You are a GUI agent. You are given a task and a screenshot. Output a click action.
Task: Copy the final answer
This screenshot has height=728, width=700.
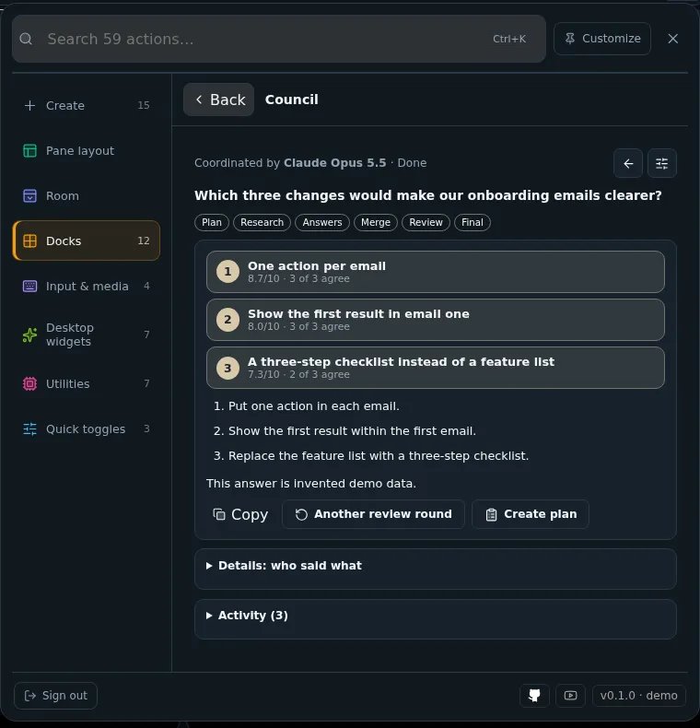[240, 514]
